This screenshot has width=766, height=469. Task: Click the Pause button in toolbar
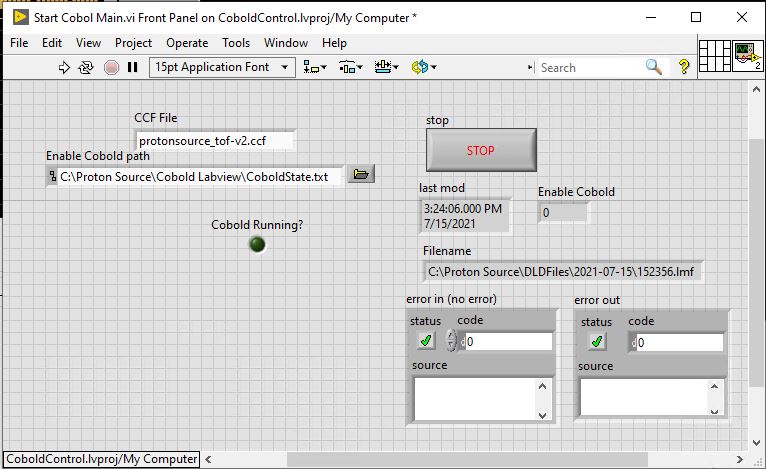tap(132, 67)
